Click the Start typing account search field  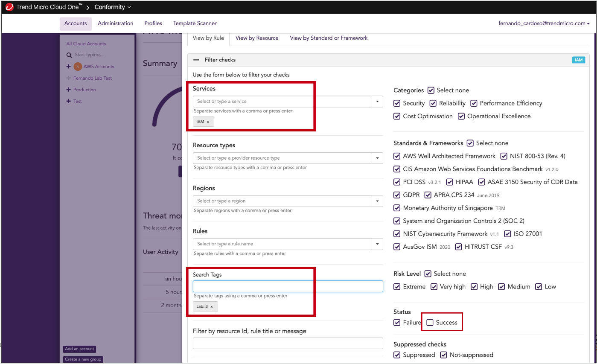coord(89,55)
